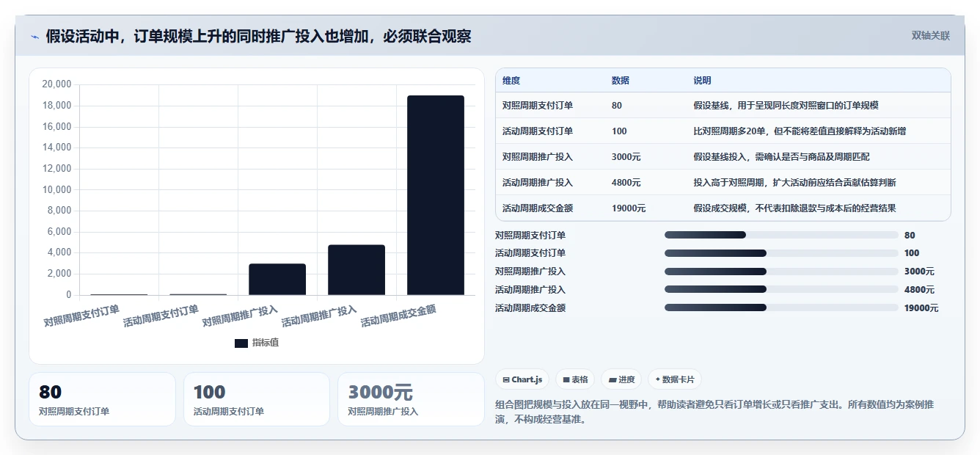Click the 10,000 y-axis tick label

(x=57, y=190)
